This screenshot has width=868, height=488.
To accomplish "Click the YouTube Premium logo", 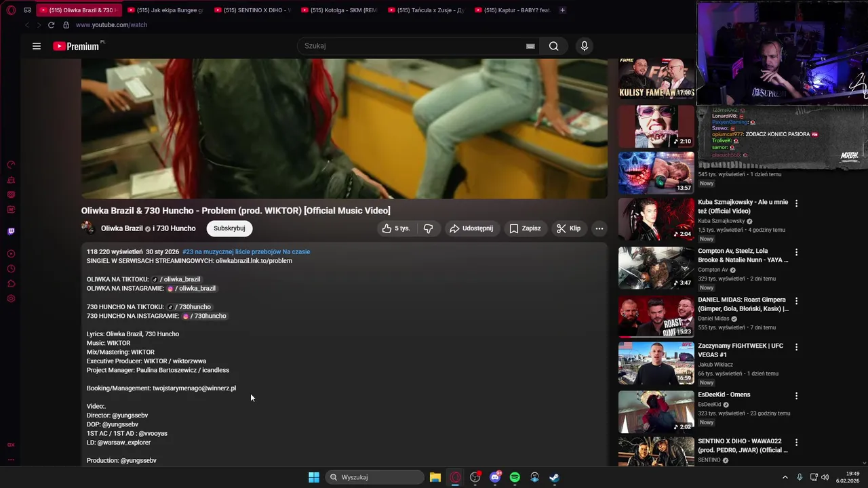I will (76, 46).
